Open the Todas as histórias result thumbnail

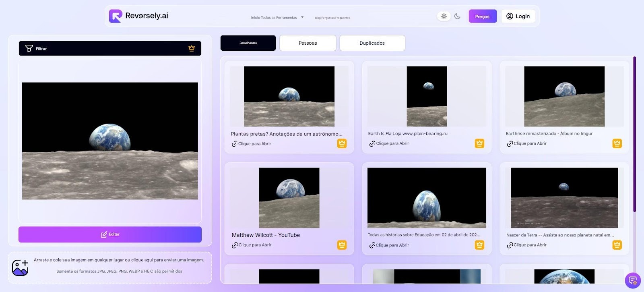427,198
